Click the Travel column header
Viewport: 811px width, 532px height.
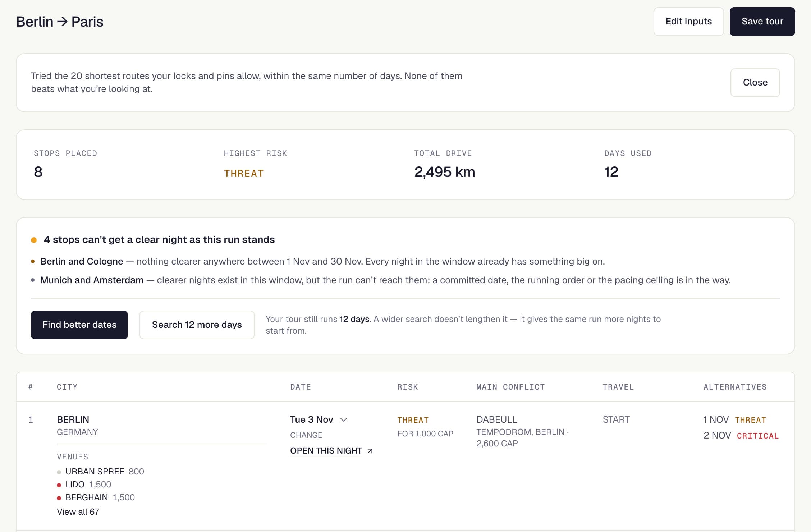[x=618, y=387]
